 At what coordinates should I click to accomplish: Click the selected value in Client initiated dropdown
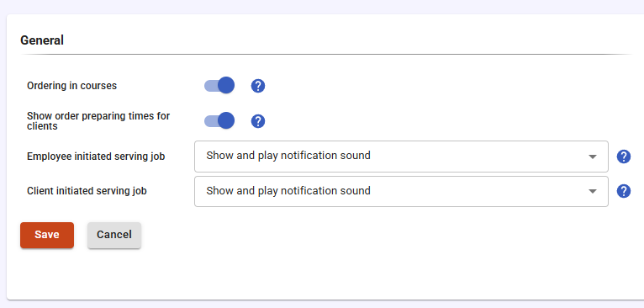tap(288, 191)
